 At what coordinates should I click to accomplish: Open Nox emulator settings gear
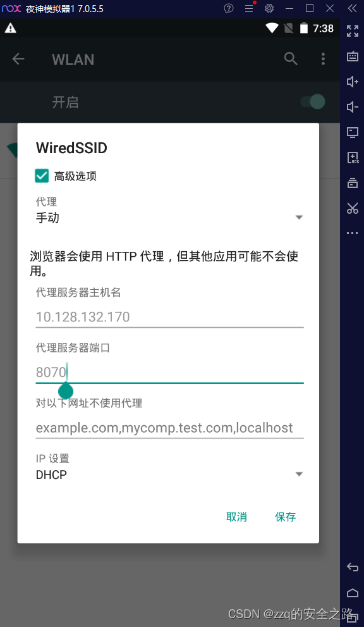click(269, 8)
